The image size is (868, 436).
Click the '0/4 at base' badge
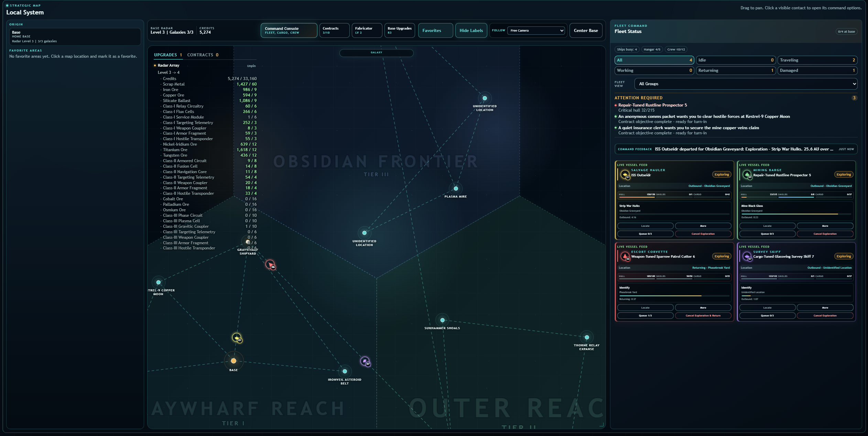846,32
